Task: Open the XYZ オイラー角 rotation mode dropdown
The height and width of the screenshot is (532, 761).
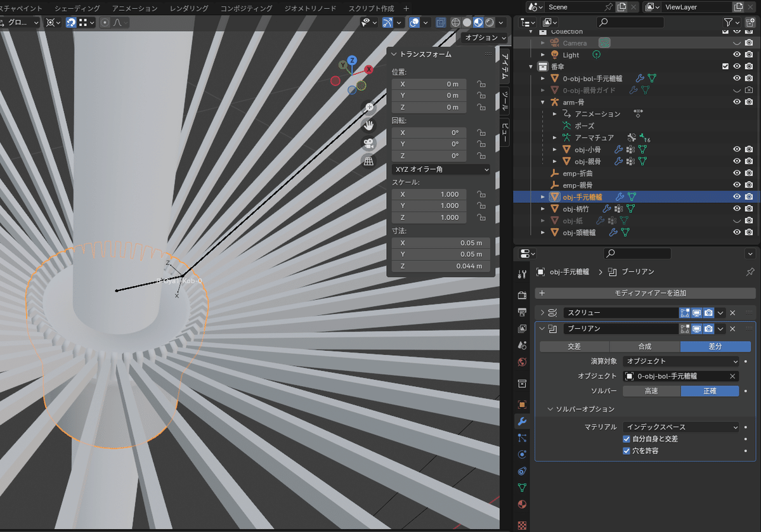Action: point(441,169)
